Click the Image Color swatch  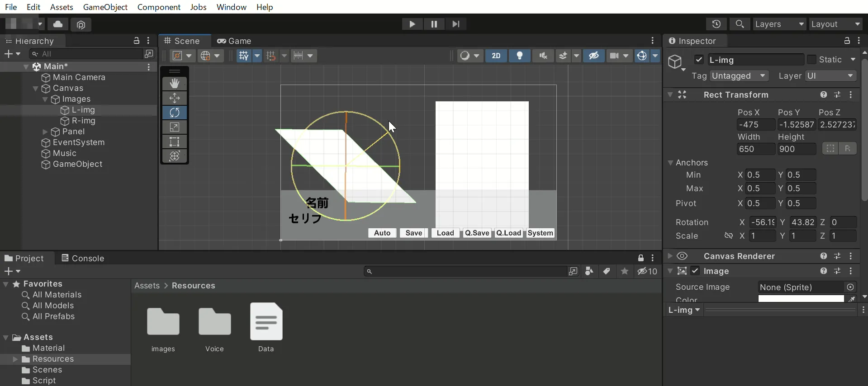click(x=801, y=299)
